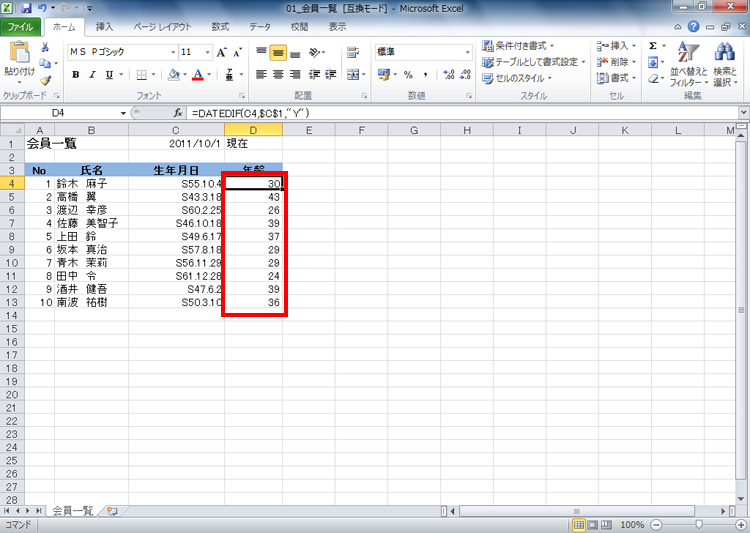Image resolution: width=750 pixels, height=533 pixels.
Task: Click the zoom slider handle
Action: coord(698,525)
